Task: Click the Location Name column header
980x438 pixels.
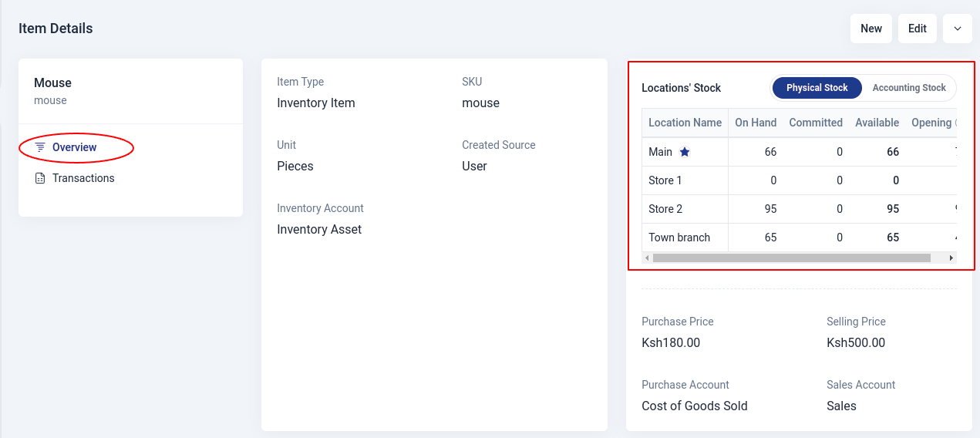Action: [x=685, y=123]
